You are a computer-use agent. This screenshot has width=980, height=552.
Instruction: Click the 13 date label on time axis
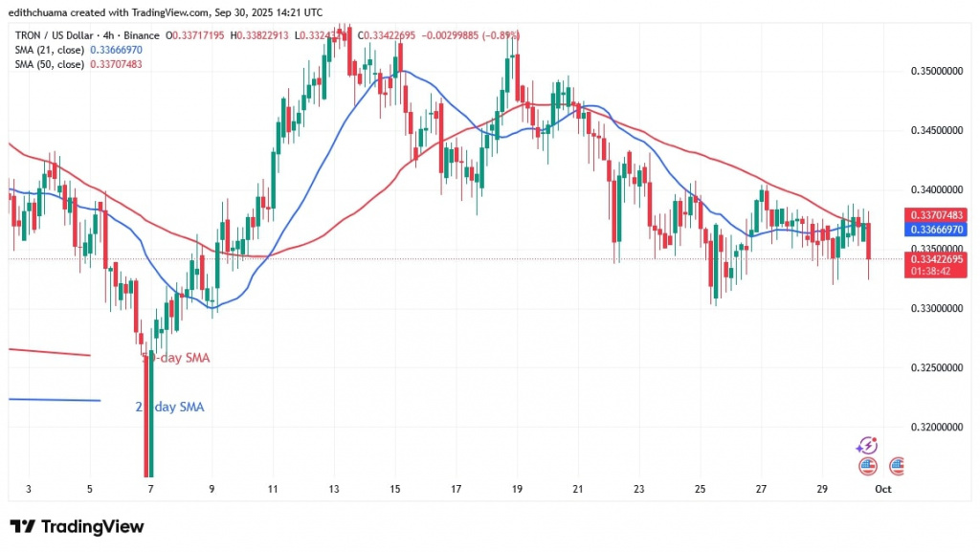click(x=334, y=489)
